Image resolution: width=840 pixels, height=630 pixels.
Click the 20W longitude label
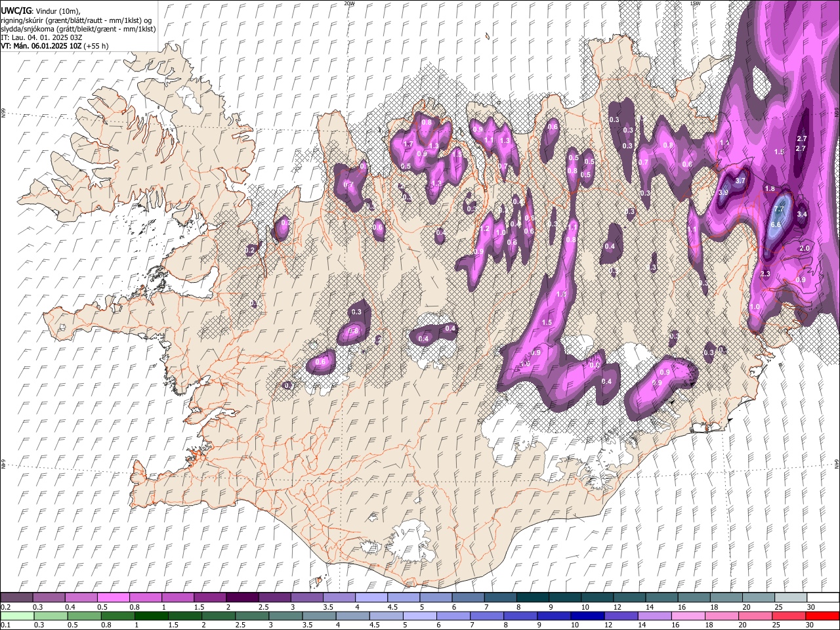tap(349, 3)
